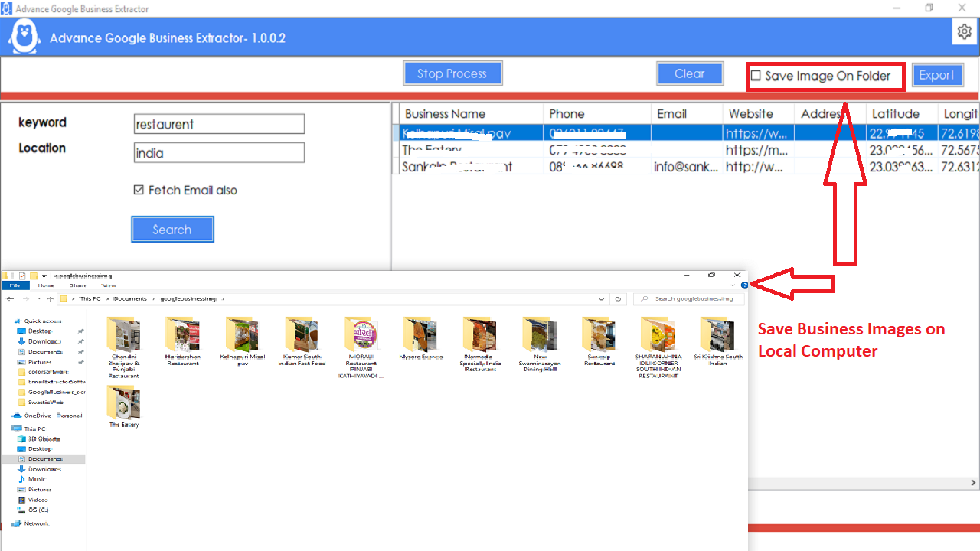Open the Kumar South Indian Fast Food folder
The width and height of the screenshot is (980, 551).
pos(303,341)
